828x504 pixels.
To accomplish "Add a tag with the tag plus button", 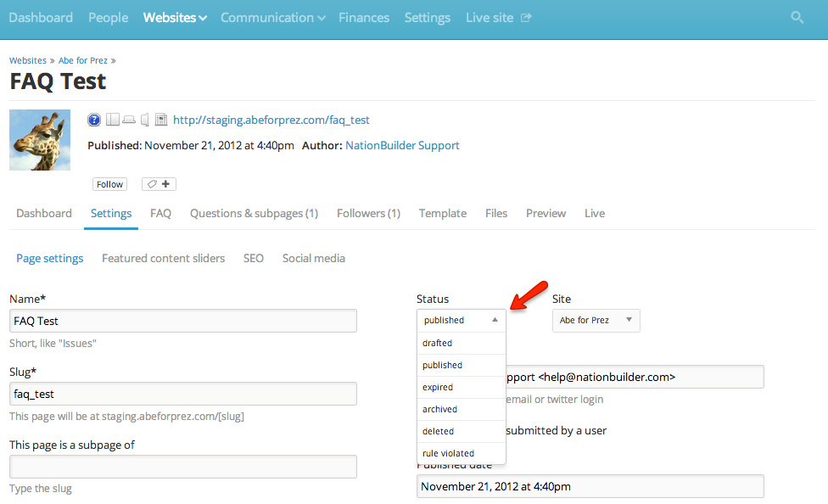I will click(159, 184).
